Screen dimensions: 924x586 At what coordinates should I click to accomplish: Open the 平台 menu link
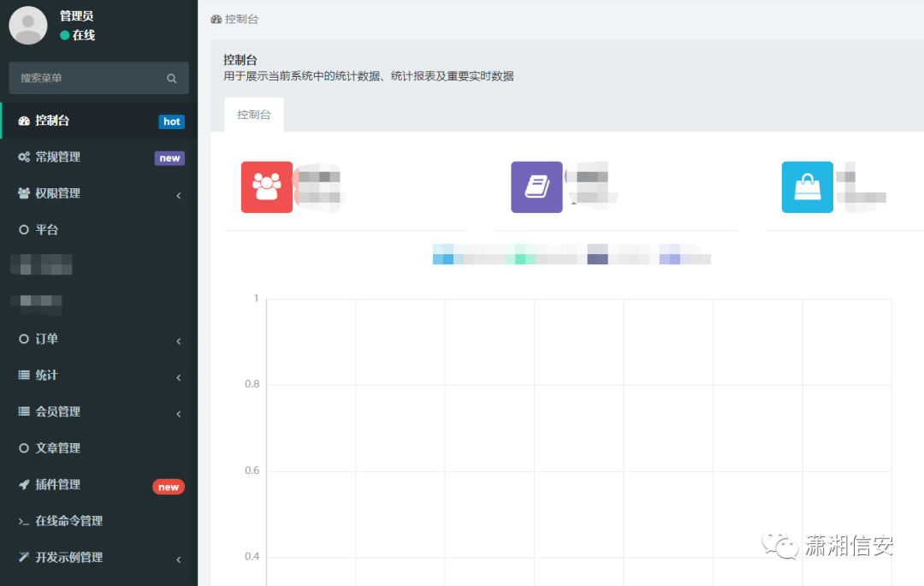tap(47, 228)
